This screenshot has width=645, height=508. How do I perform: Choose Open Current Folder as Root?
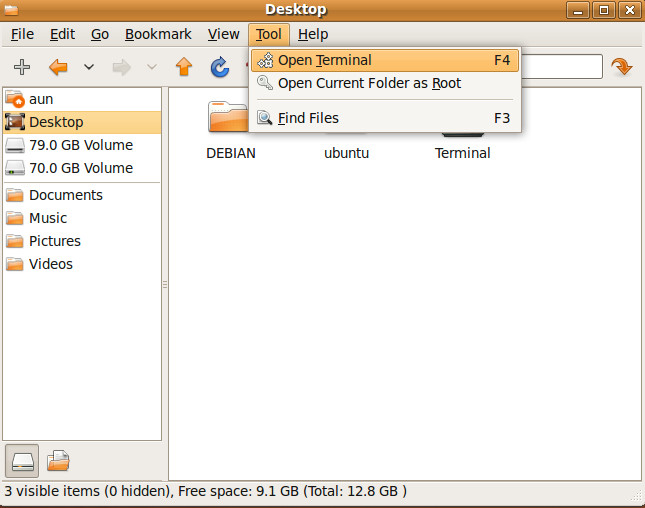385,83
